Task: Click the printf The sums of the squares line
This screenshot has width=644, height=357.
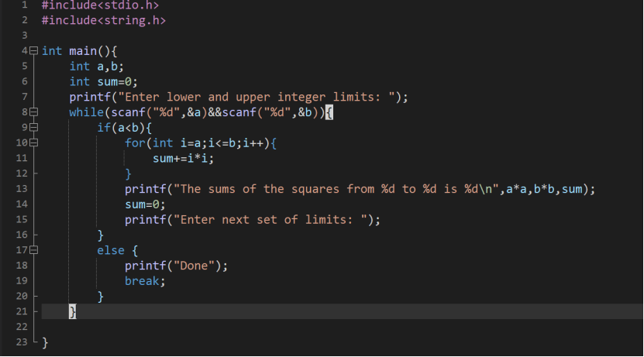Action: pyautogui.click(x=360, y=189)
